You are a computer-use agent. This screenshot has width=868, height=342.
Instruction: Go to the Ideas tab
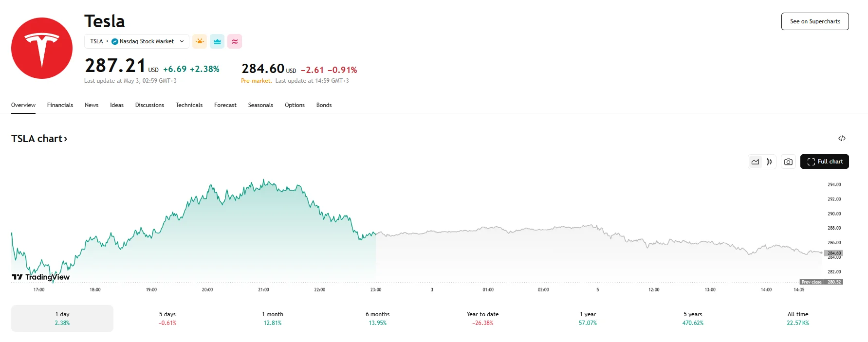117,105
